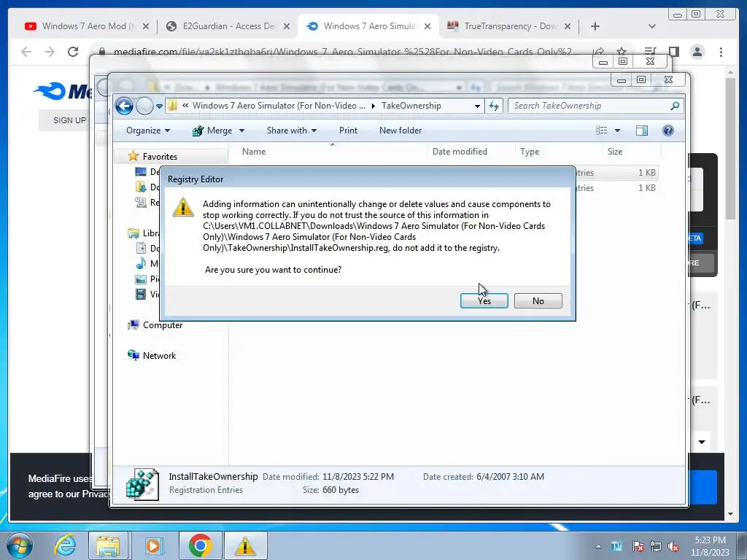Select Favorites in navigation pane
The width and height of the screenshot is (747, 560).
[x=160, y=157]
